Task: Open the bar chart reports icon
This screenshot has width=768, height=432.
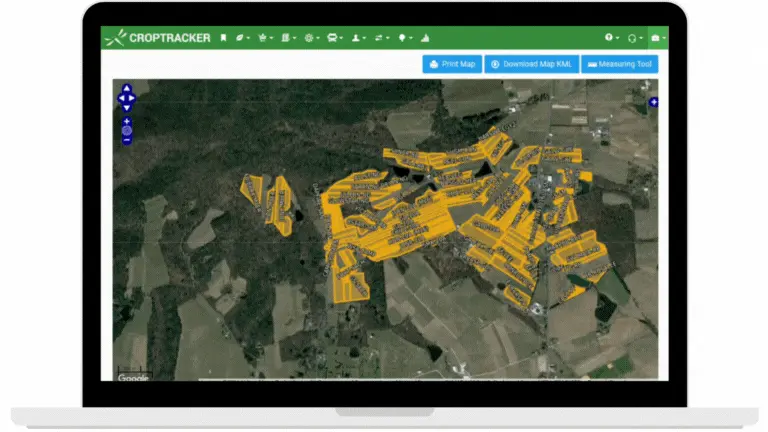Action: pyautogui.click(x=425, y=38)
